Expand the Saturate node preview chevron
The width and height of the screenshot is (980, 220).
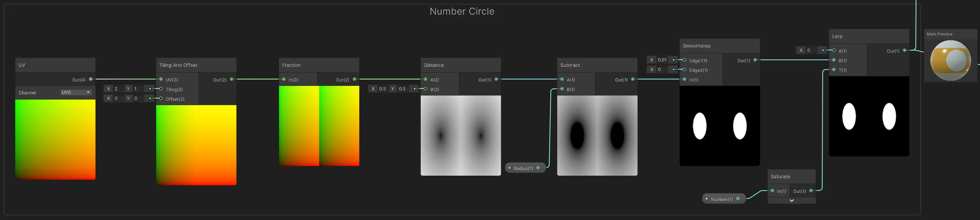[791, 201]
